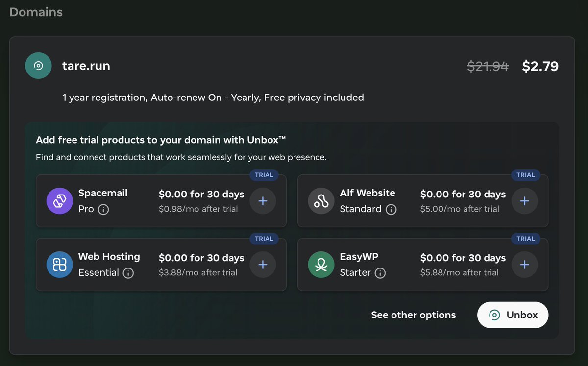Viewport: 588px width, 366px height.
Task: Open info for Spacemail Pro plan
Action: click(x=103, y=209)
